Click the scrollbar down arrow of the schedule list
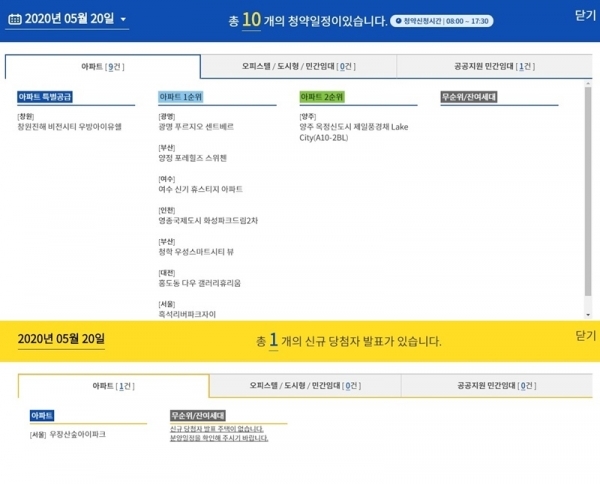The width and height of the screenshot is (600, 484). coord(588,315)
